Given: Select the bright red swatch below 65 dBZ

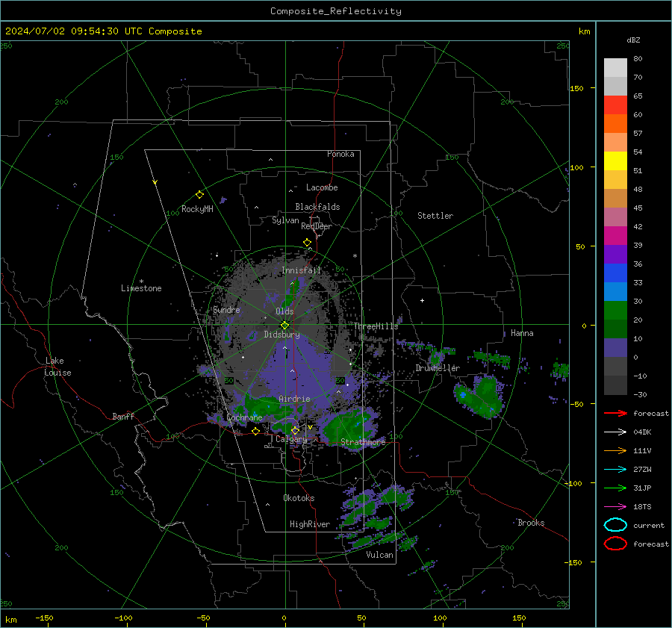Looking at the screenshot, I should [x=615, y=105].
